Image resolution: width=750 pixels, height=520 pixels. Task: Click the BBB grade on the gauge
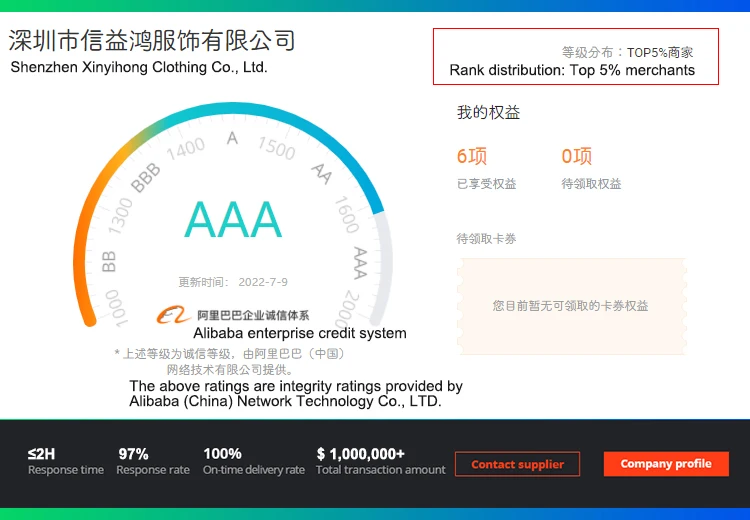(x=146, y=177)
